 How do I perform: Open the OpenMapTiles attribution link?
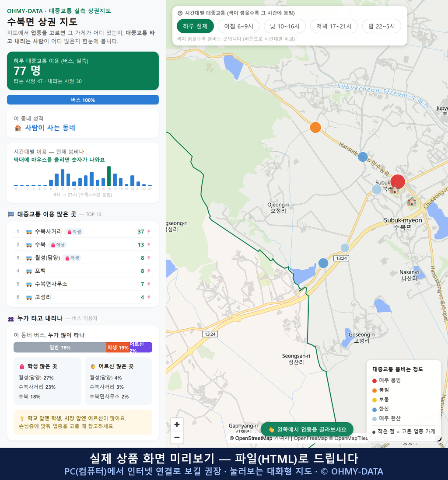pos(348,438)
